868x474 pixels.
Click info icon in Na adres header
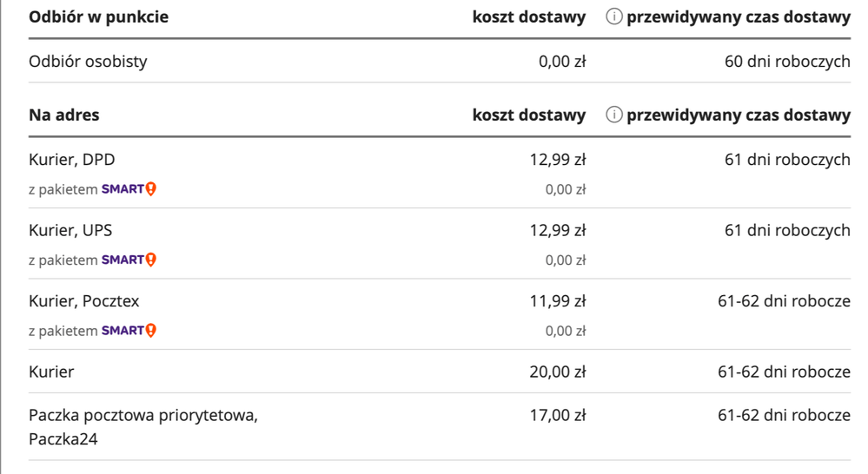click(x=613, y=115)
